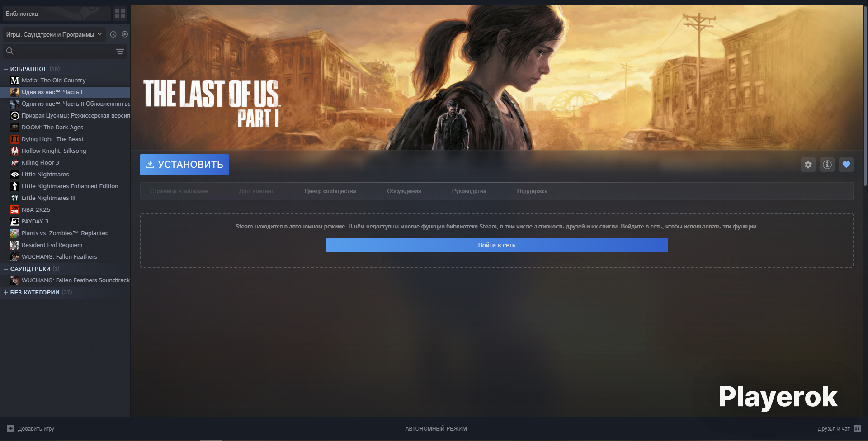Click the Войти в сеть button
This screenshot has width=868, height=441.
[497, 245]
